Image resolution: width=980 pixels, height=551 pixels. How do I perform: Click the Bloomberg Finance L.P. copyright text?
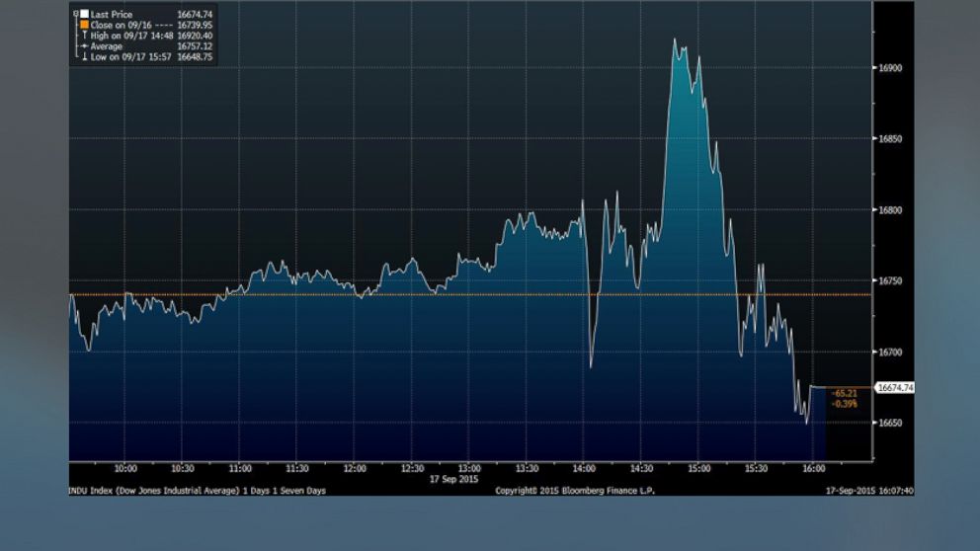pyautogui.click(x=575, y=491)
